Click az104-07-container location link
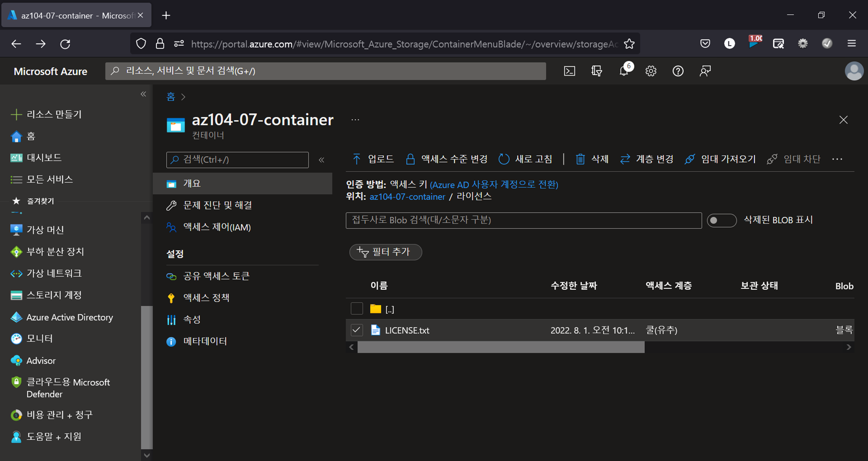Viewport: 868px width, 461px height. (x=407, y=197)
